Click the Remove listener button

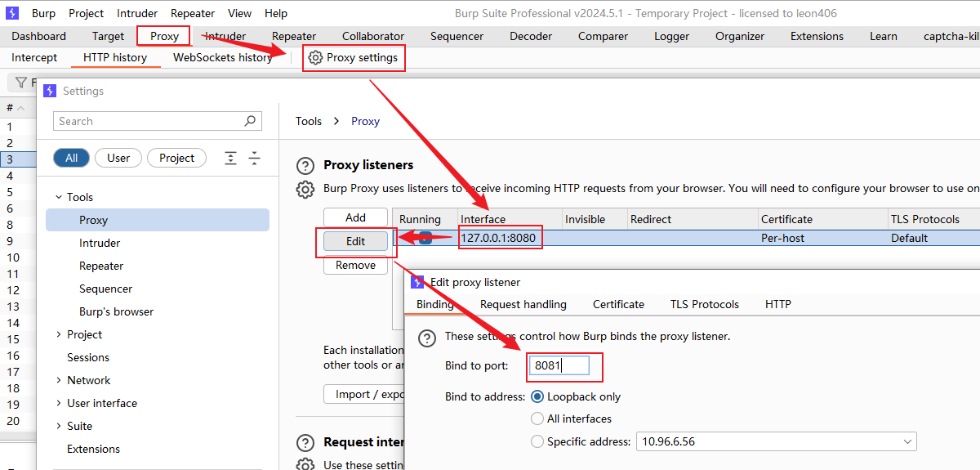(355, 265)
